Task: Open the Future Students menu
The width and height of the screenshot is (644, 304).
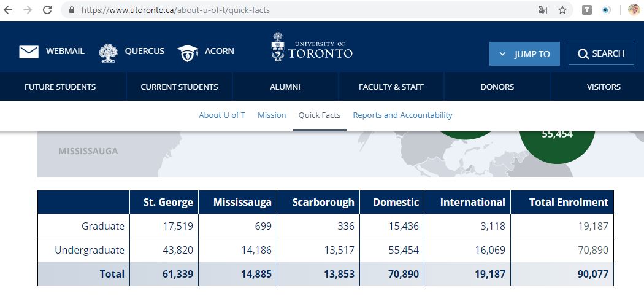Action: (x=60, y=87)
